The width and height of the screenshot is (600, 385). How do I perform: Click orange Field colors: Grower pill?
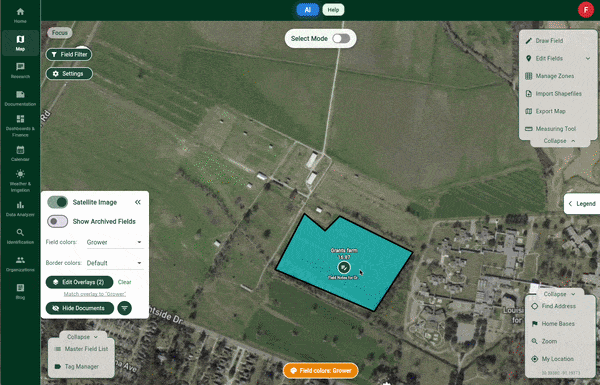point(321,370)
